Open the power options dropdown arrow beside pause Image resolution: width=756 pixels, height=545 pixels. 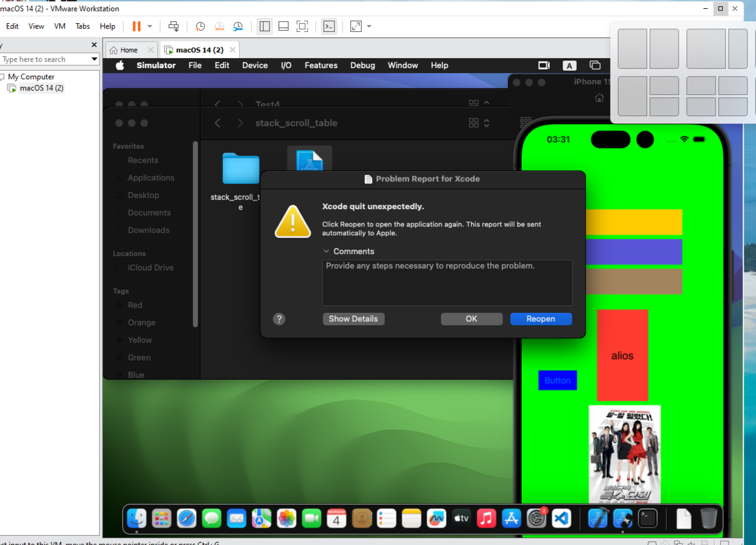pos(150,26)
